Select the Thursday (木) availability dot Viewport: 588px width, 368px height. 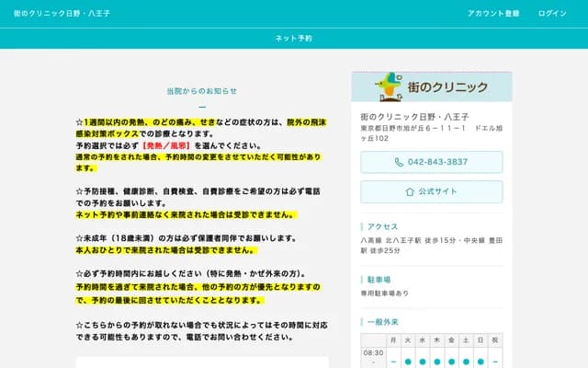click(436, 362)
